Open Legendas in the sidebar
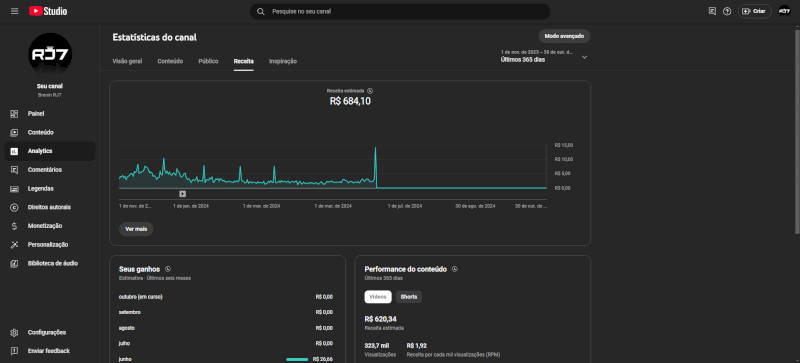Screen dimensions: 800x363 coord(50,189)
